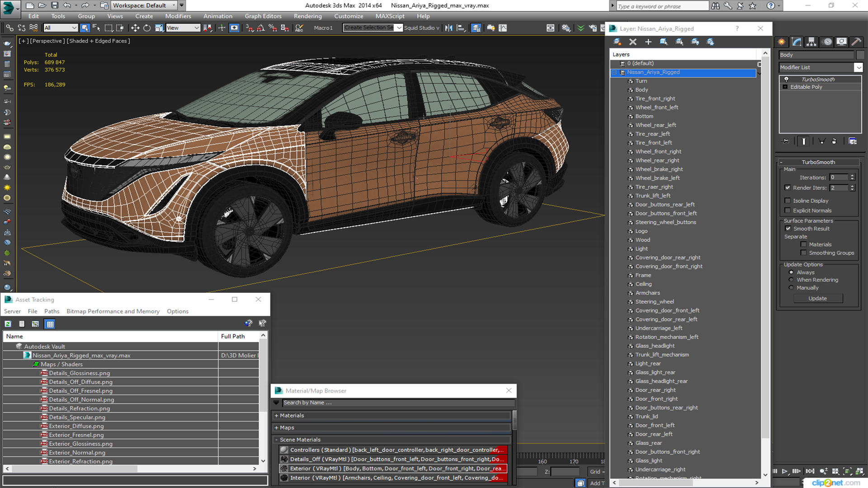Open Workspace Default dropdown

144,5
